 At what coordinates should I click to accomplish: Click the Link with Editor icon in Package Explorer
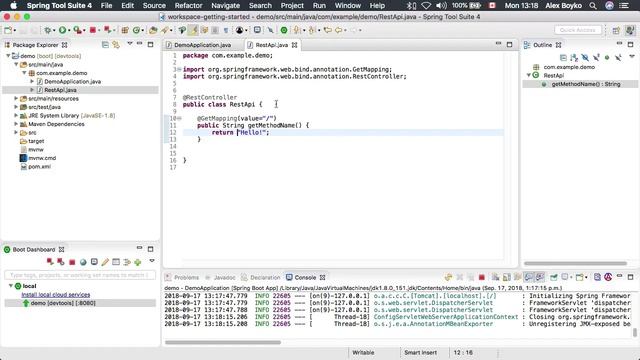pos(116,44)
